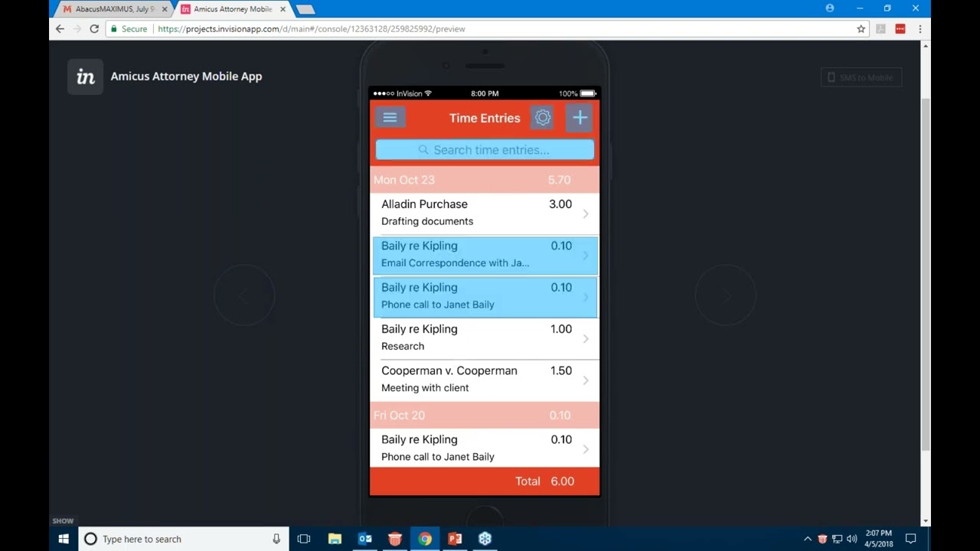Open File Explorer on taskbar
This screenshot has width=980, height=551.
(335, 539)
